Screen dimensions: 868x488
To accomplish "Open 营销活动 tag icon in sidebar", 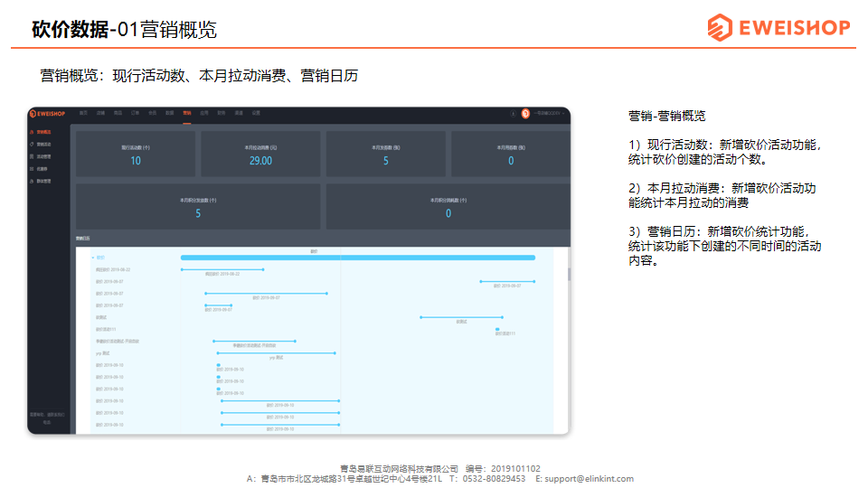I will pyautogui.click(x=32, y=145).
